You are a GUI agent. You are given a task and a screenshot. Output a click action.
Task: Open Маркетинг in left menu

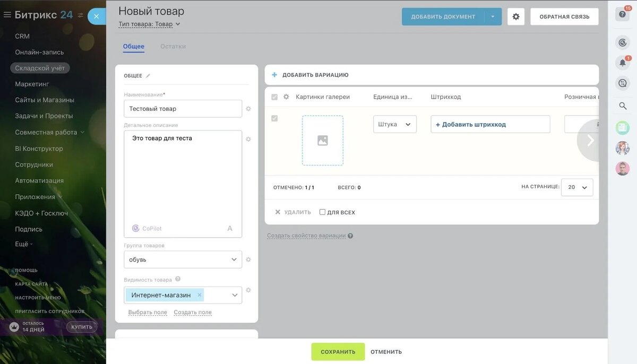point(32,84)
